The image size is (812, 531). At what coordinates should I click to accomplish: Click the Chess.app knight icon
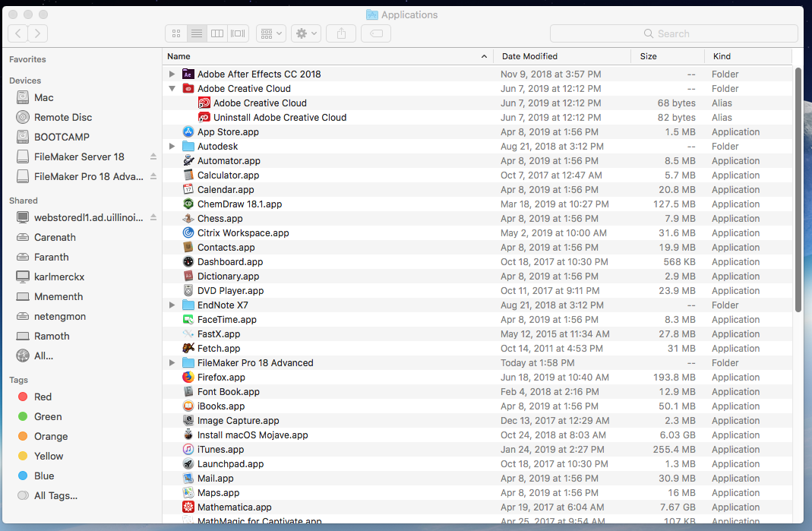point(188,219)
